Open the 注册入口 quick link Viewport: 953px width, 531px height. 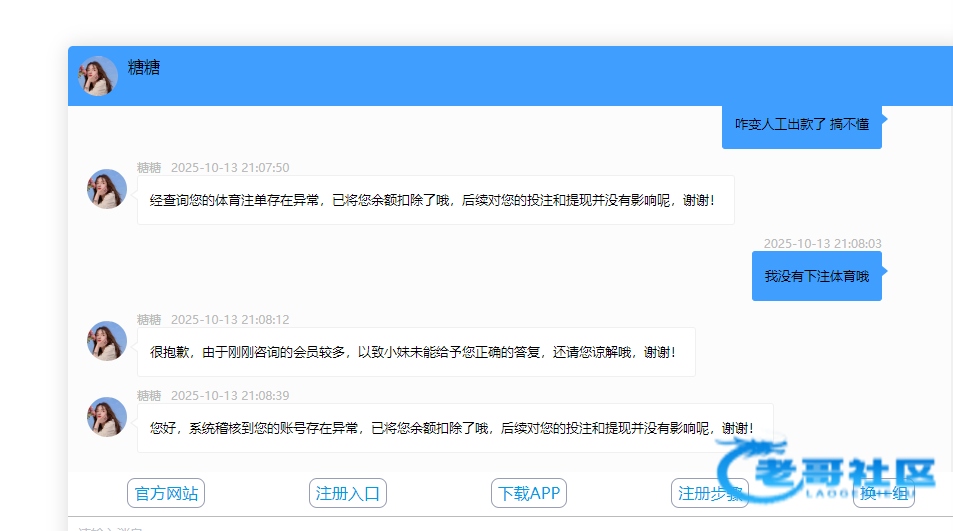click(347, 493)
